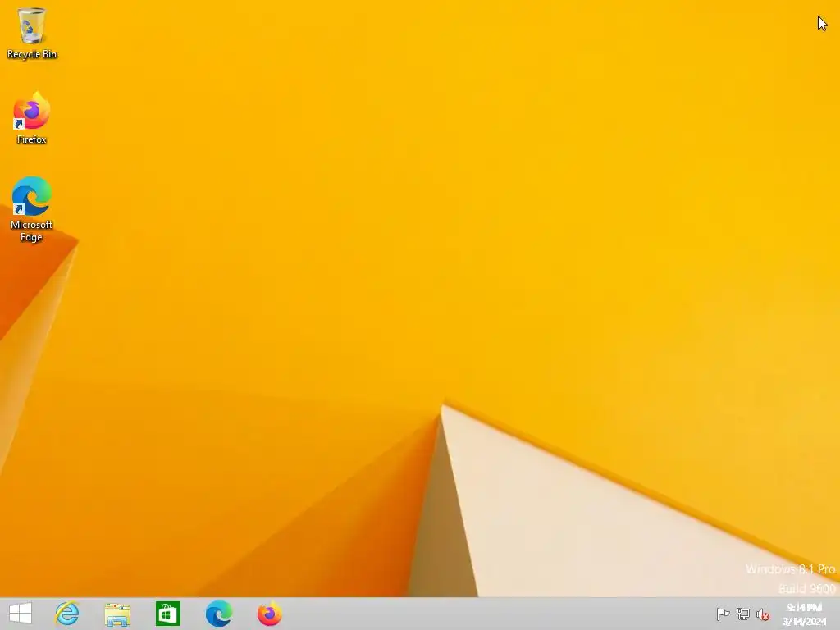Click the "Firefox" desktop icon label
The height and width of the screenshot is (630, 840).
pyautogui.click(x=32, y=139)
